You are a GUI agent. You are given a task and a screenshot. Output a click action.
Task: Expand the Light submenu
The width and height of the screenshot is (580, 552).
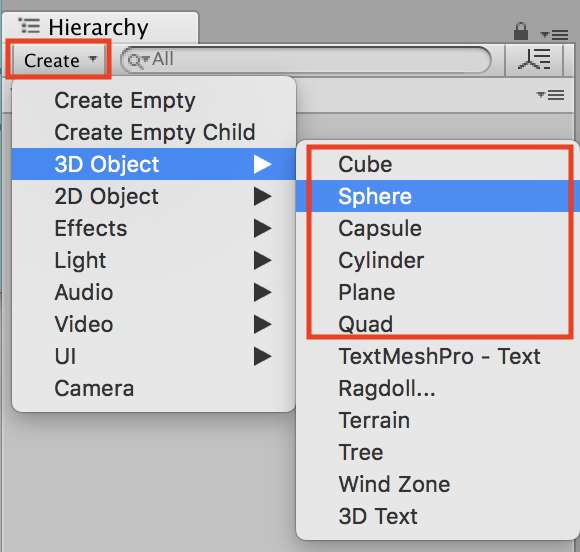click(154, 260)
